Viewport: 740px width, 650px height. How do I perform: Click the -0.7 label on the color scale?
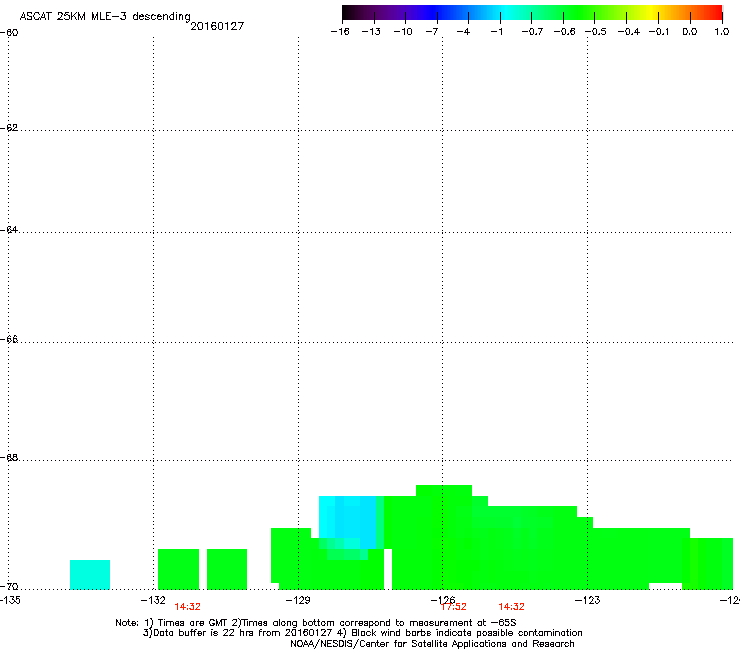click(532, 32)
